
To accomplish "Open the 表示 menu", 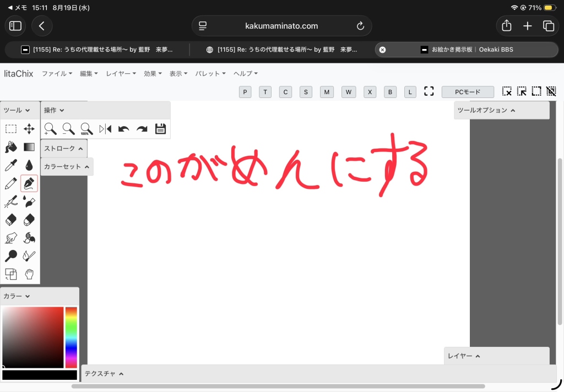I will pos(178,73).
